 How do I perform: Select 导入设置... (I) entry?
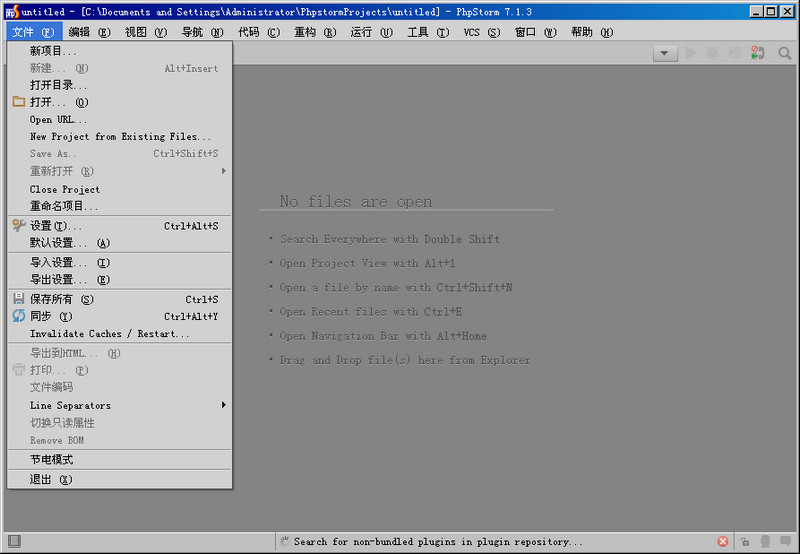(x=120, y=262)
